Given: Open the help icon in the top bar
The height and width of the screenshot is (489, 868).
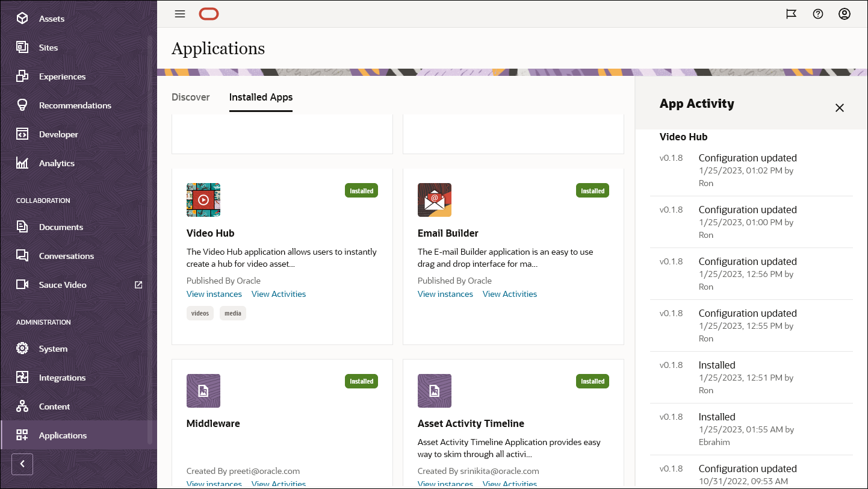Looking at the screenshot, I should pyautogui.click(x=817, y=13).
